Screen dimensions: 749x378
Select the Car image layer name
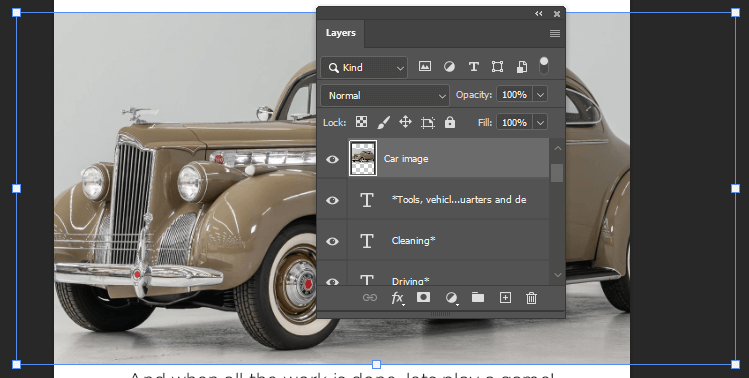[x=406, y=159]
